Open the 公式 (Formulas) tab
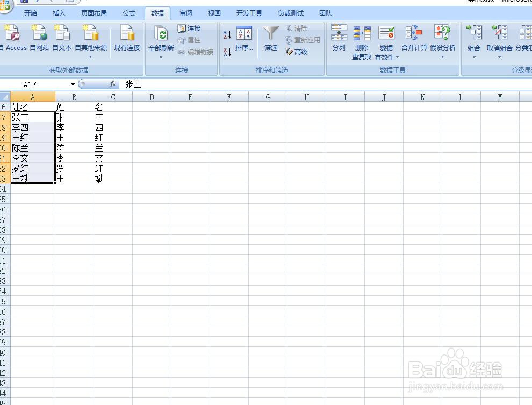Screen dimensions: 532x405 coord(129,13)
